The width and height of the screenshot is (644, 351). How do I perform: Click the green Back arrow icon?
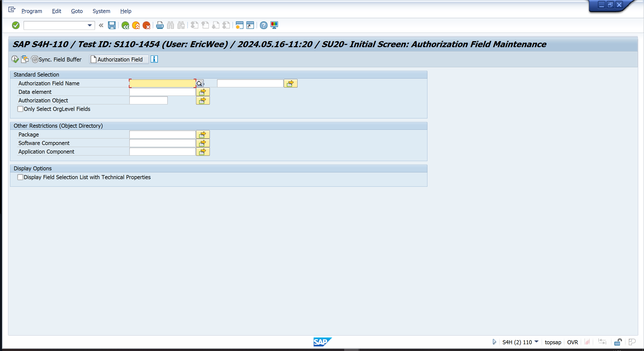point(125,25)
